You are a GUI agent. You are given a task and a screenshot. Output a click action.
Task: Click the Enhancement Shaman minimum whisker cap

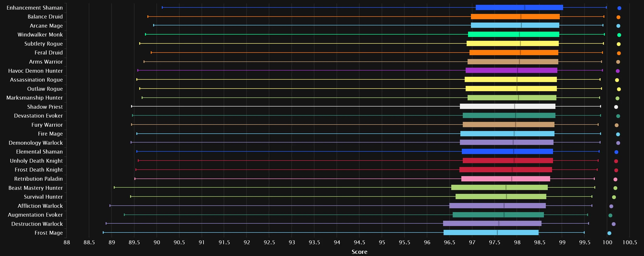(x=162, y=7)
